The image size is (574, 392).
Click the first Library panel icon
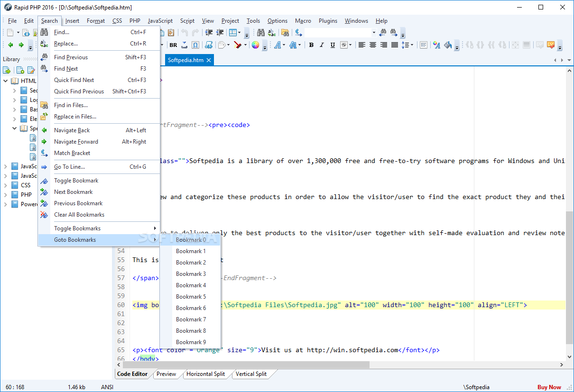[7, 70]
